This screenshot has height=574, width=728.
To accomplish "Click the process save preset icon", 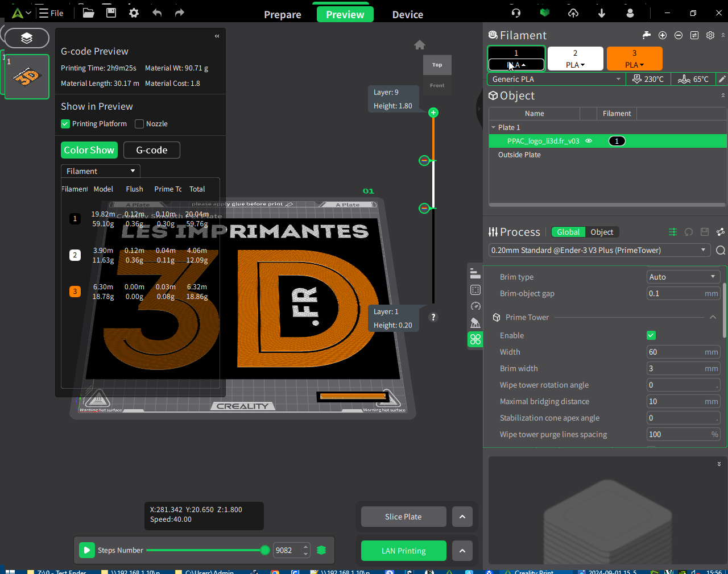I will pos(705,232).
